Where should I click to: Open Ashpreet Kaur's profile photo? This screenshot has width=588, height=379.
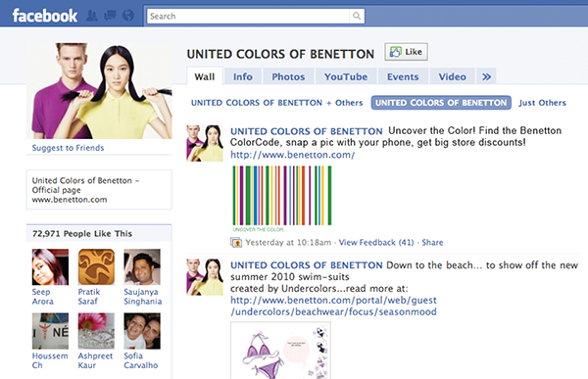pos(96,331)
